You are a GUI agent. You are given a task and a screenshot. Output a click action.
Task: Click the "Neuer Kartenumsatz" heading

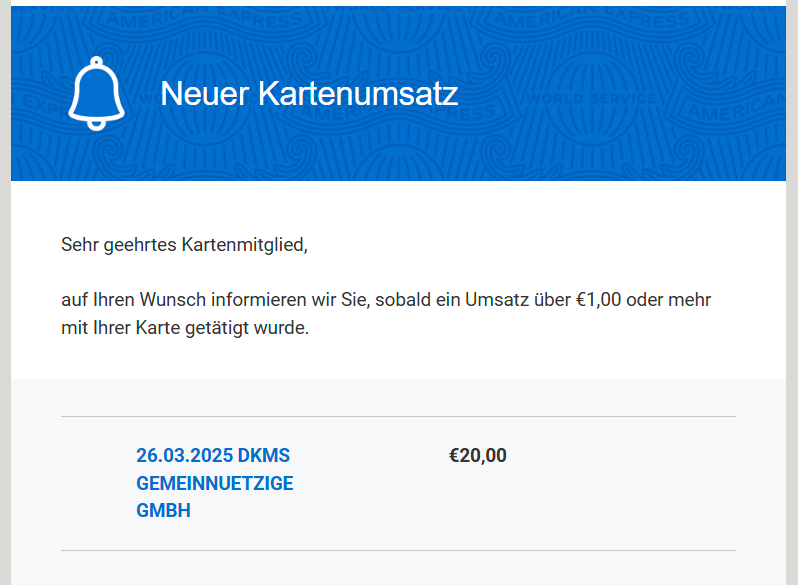point(308,94)
